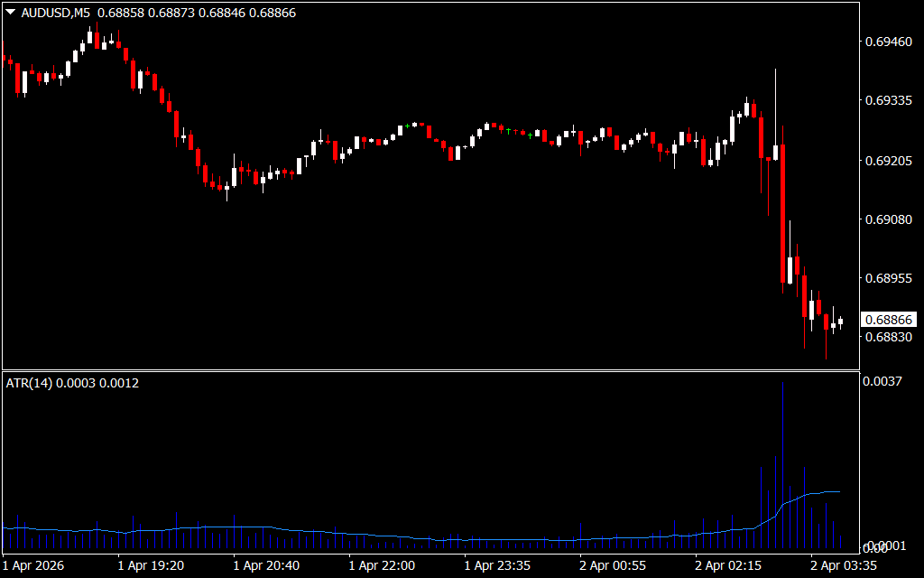Viewport: 924px width, 578px height.
Task: Click the 0.69205 price scale value
Action: point(888,161)
